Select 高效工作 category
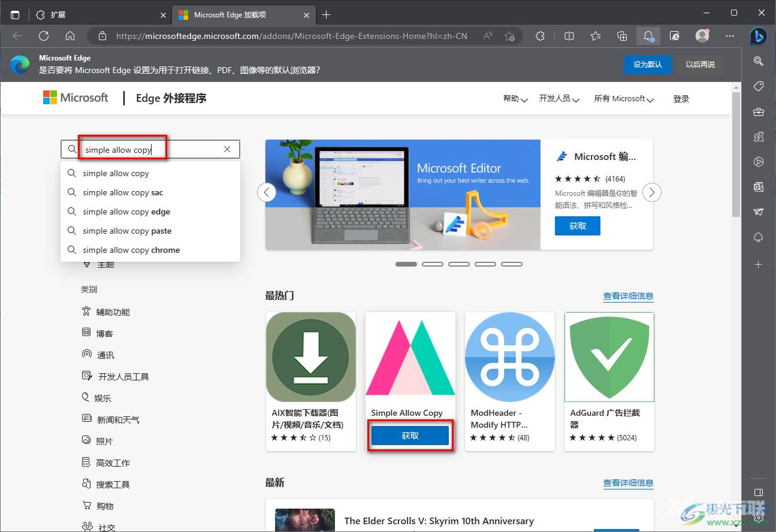The width and height of the screenshot is (776, 532). [x=105, y=463]
